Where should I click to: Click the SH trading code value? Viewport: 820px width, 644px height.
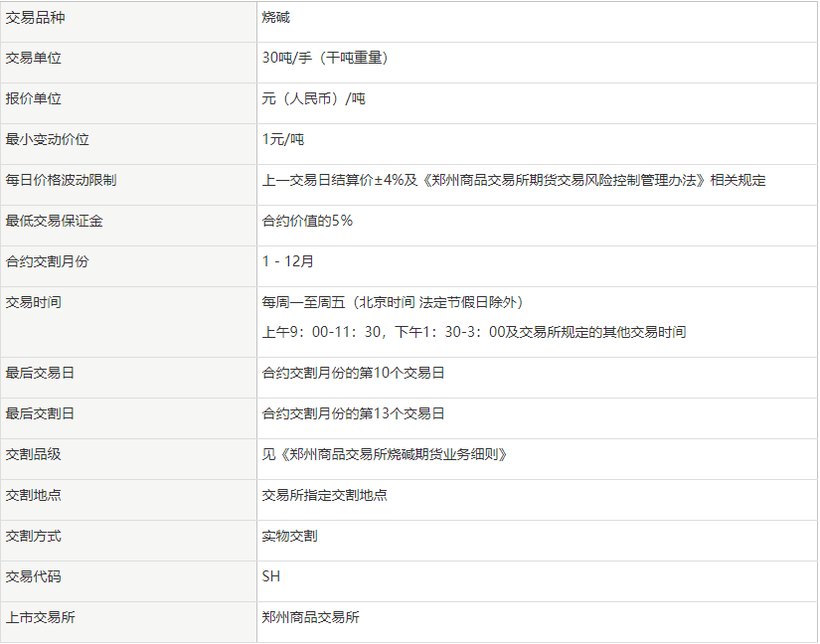coord(271,577)
